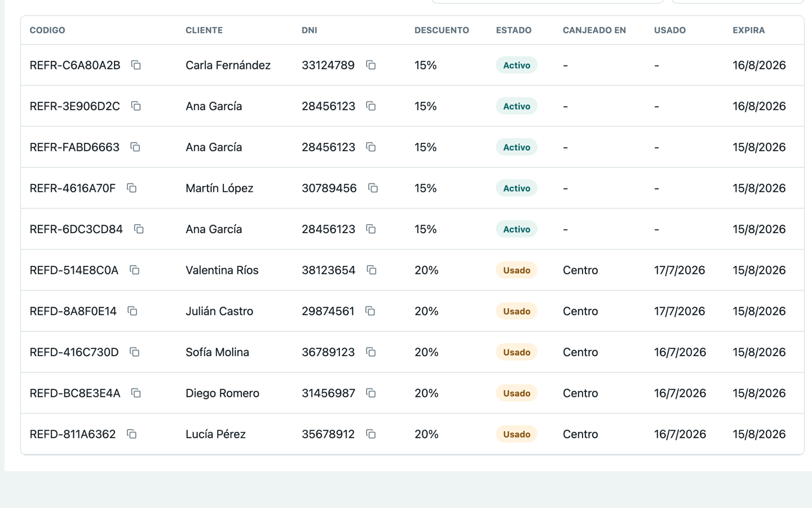Click expiry 16/8/2026 for Carla Fernández
Image resolution: width=812 pixels, height=508 pixels.
click(x=759, y=65)
